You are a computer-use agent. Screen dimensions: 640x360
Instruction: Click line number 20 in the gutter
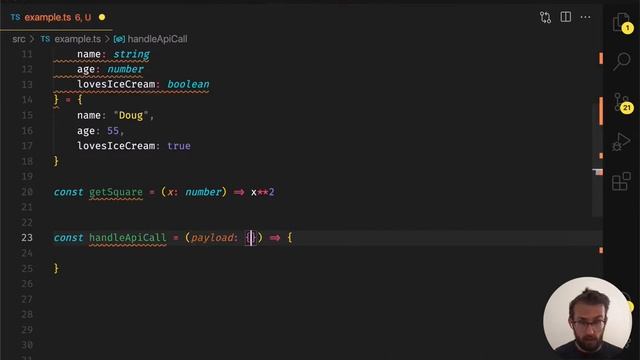[x=27, y=192]
